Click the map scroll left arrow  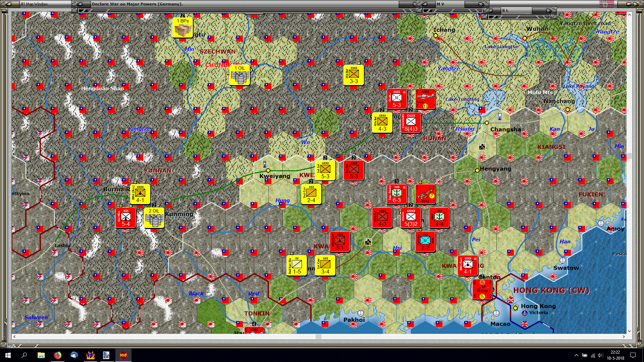(x=14, y=337)
